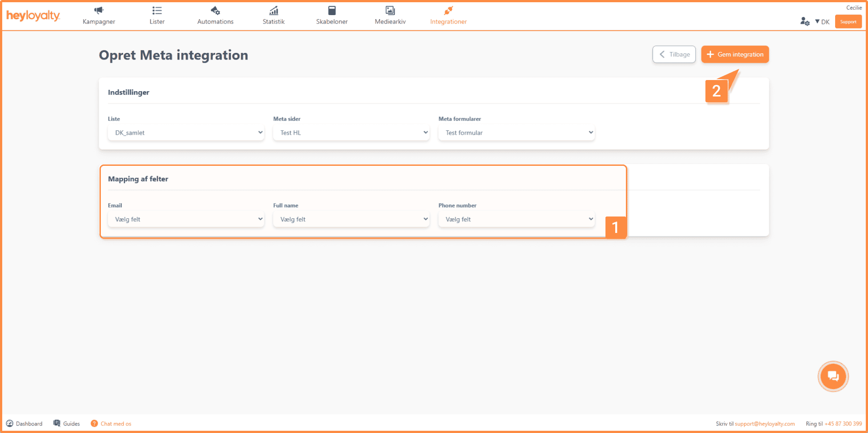Open the heyloyalty logo home link
Screen dimensions: 868x433
pos(33,16)
